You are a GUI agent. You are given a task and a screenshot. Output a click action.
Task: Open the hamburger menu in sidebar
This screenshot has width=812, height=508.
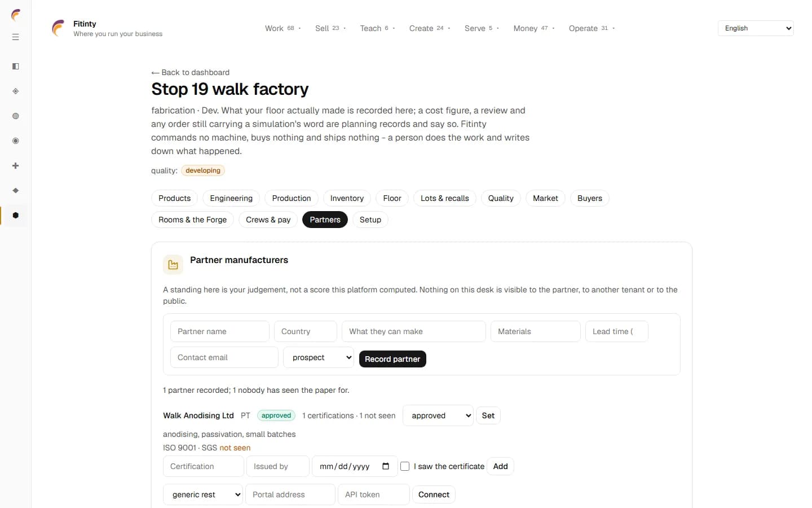pos(16,37)
